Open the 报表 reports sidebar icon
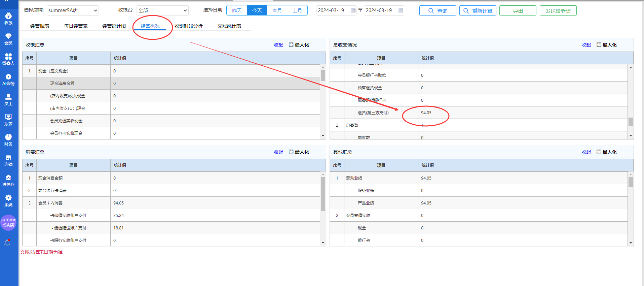 pos(8,120)
